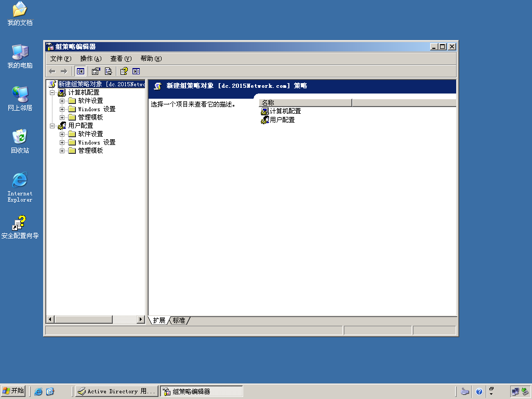The image size is (532, 399).
Task: Click the blue help icon in language bar
Action: click(479, 392)
